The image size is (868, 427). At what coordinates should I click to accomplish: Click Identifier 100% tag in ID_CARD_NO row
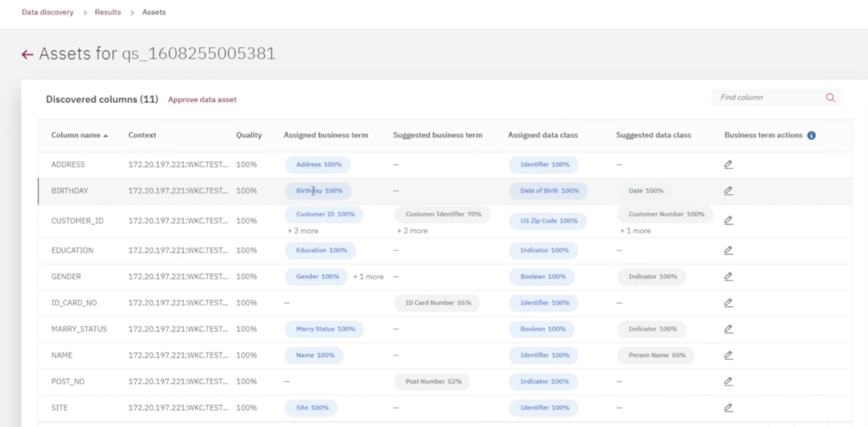[544, 303]
